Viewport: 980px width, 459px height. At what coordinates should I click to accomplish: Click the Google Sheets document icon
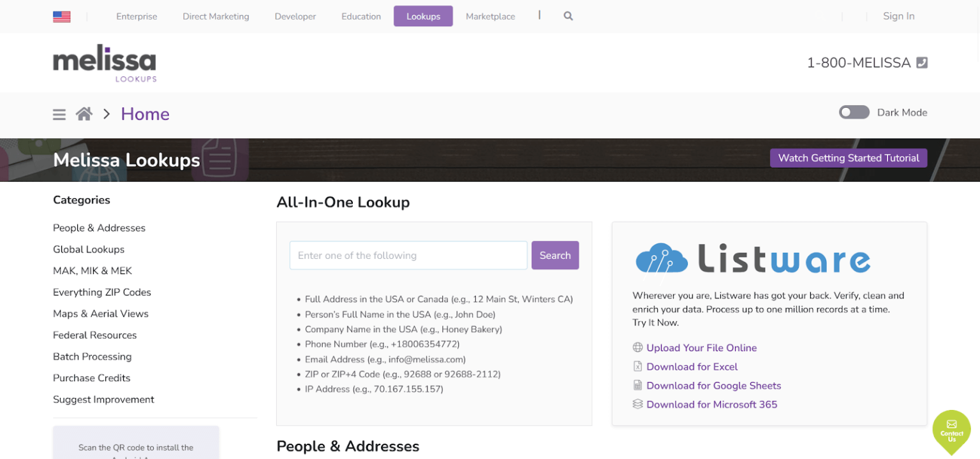(637, 385)
